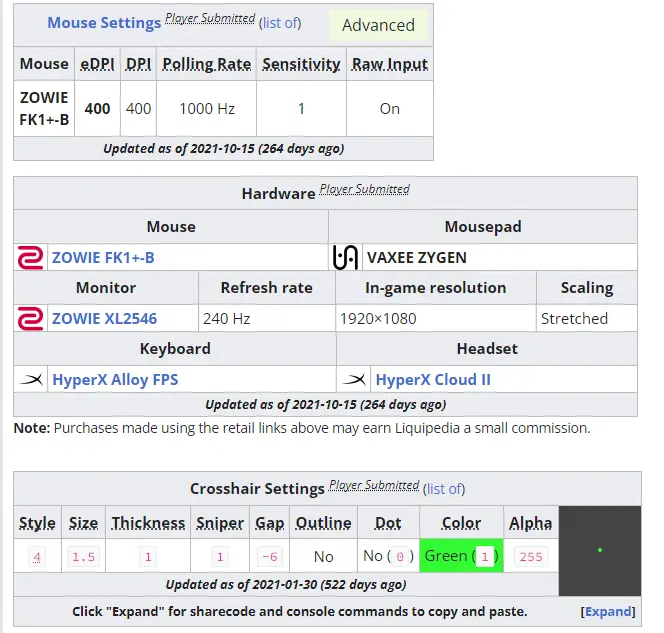Screen dimensions: 664x633
Task: Click the crosshair preview image
Action: tap(600, 551)
